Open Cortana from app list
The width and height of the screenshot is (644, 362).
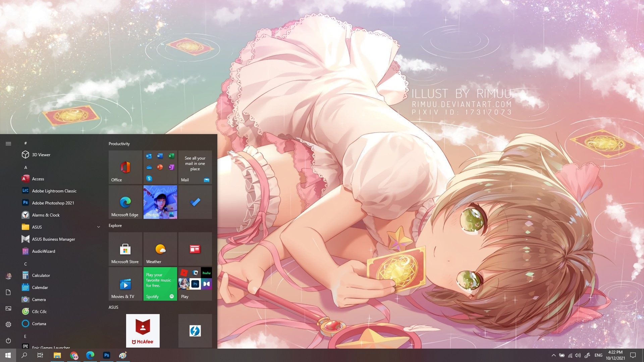(60, 323)
